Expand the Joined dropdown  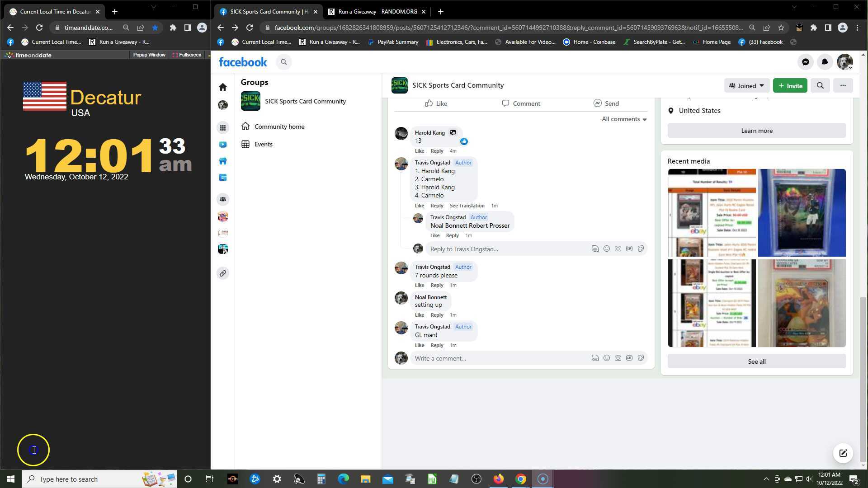(x=746, y=85)
